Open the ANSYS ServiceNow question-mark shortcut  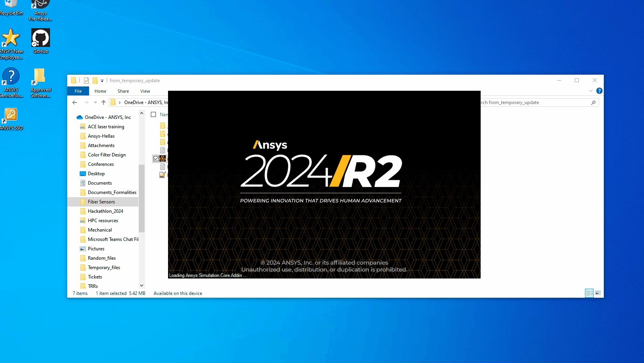coord(11,83)
